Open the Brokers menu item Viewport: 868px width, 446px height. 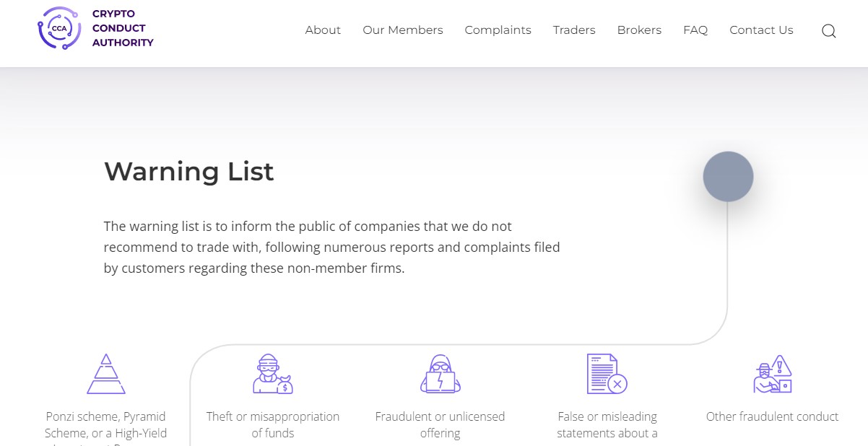(x=639, y=30)
